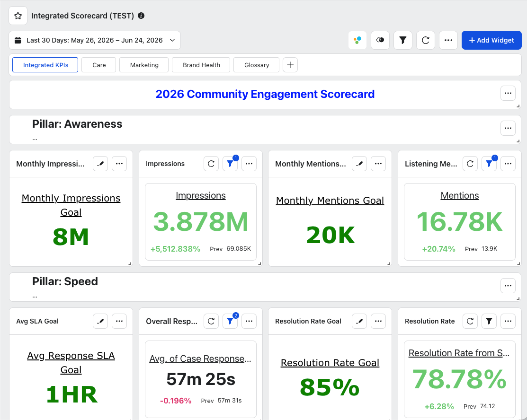Refresh the Listening Mentions widget

pos(470,164)
